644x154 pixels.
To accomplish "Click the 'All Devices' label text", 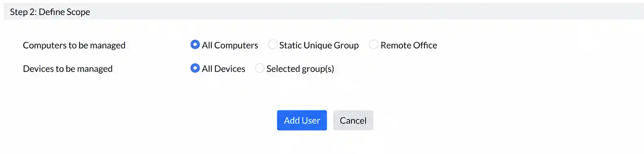I will click(x=224, y=69).
